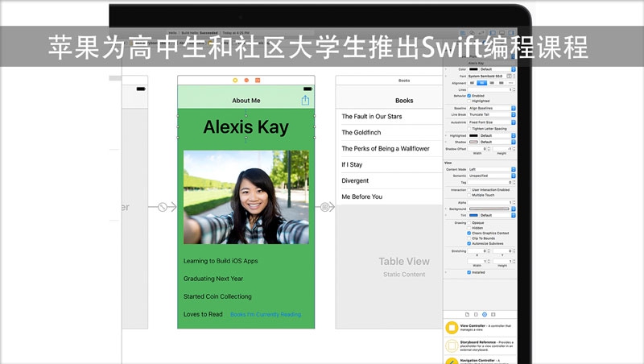Select 'The Perks of Being a Wallflower' row
Image resolution: width=644 pixels, height=364 pixels.
[x=389, y=149]
